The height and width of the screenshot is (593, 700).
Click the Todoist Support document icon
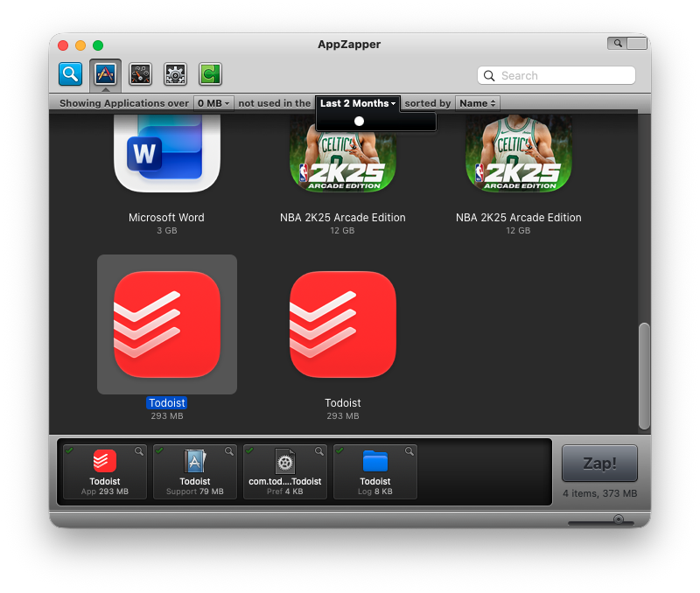pyautogui.click(x=195, y=461)
